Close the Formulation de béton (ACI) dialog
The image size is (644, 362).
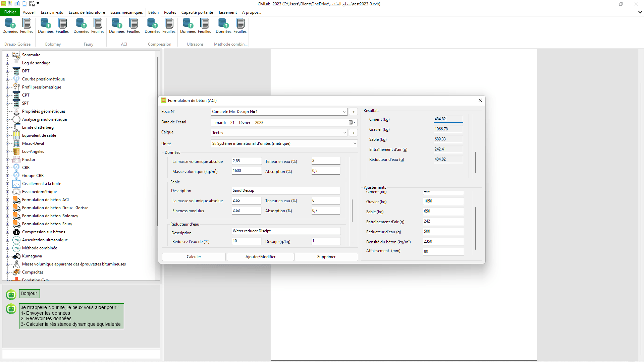[x=480, y=100]
